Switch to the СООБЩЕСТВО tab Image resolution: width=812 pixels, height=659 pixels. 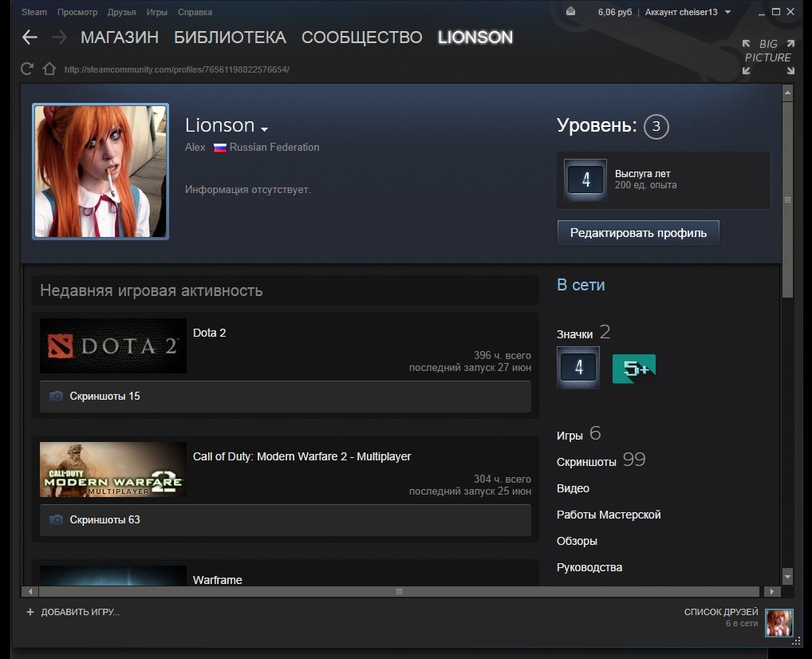coord(362,37)
